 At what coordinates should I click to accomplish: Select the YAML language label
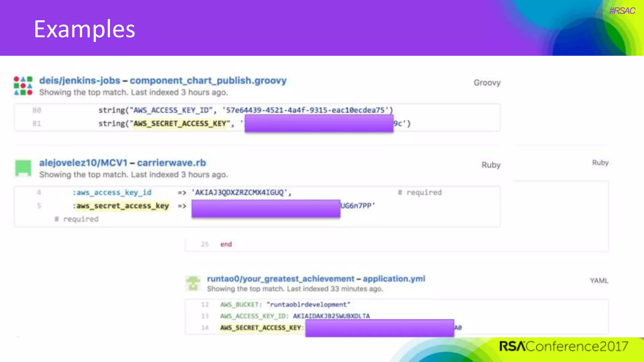point(599,281)
